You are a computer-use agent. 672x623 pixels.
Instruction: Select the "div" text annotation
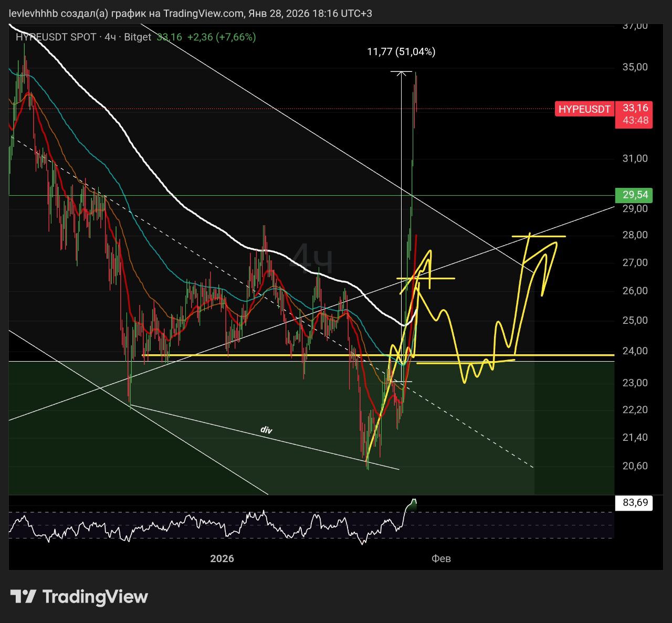tap(266, 430)
